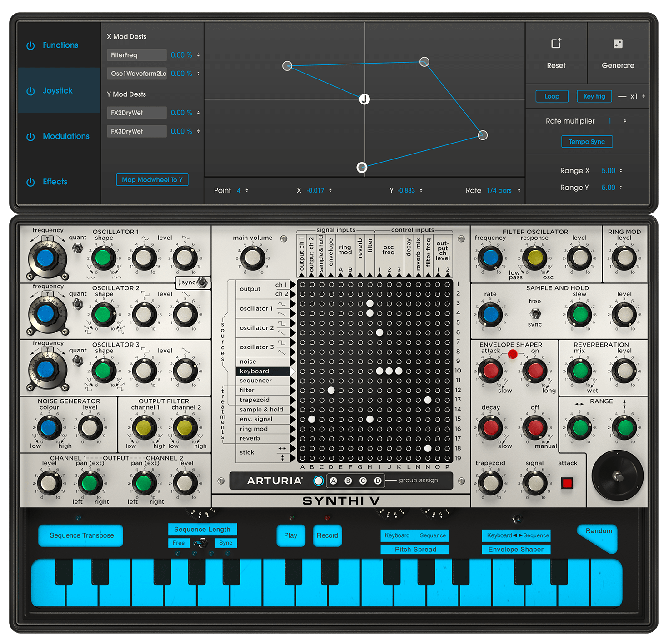Select group assign circle B
Viewport: 669px width, 644px height.
348,481
